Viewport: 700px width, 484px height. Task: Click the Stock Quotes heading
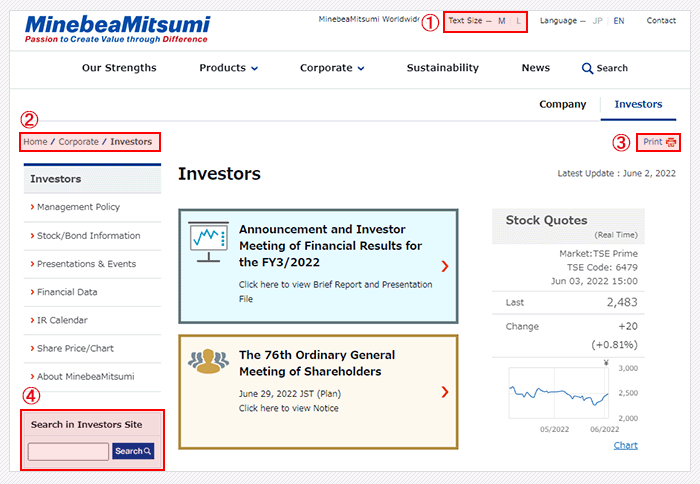tap(546, 220)
